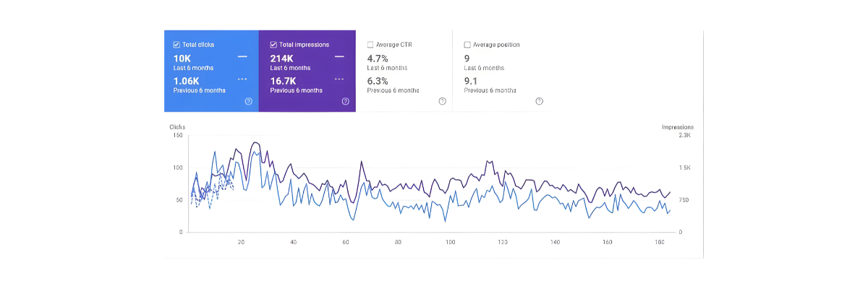Click the 1.06K previous 6 months clicks value
Screen dimensions: 868x289
pyautogui.click(x=186, y=80)
